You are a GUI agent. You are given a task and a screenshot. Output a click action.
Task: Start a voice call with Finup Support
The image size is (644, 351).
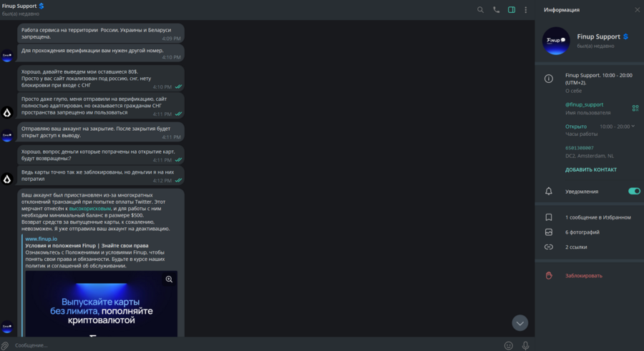tap(496, 10)
